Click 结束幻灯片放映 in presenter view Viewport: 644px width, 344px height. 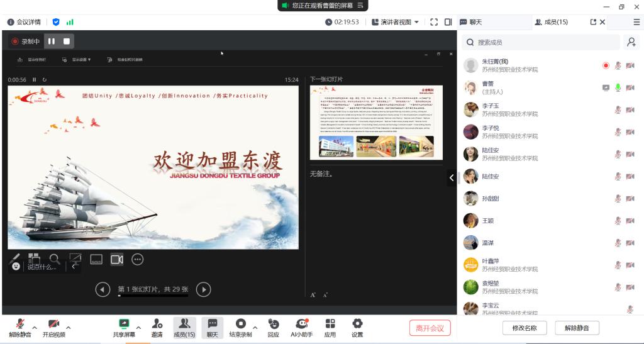coord(125,60)
